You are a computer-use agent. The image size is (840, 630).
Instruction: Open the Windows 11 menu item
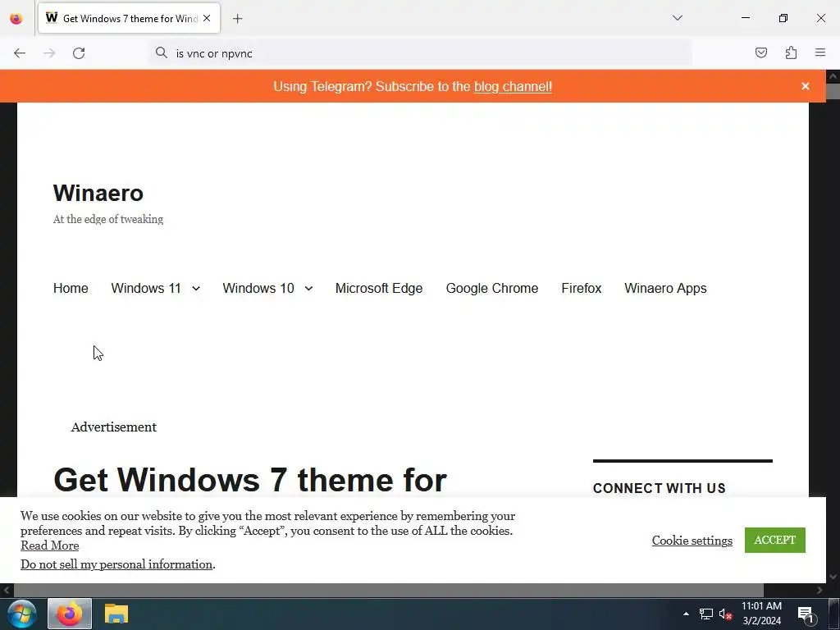pyautogui.click(x=146, y=288)
